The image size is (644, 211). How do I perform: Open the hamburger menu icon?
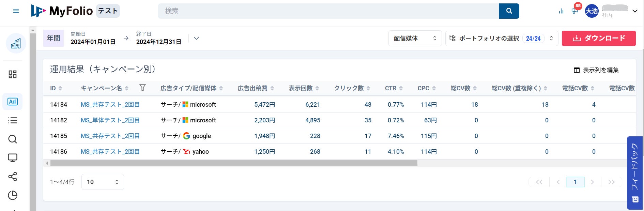[16, 11]
